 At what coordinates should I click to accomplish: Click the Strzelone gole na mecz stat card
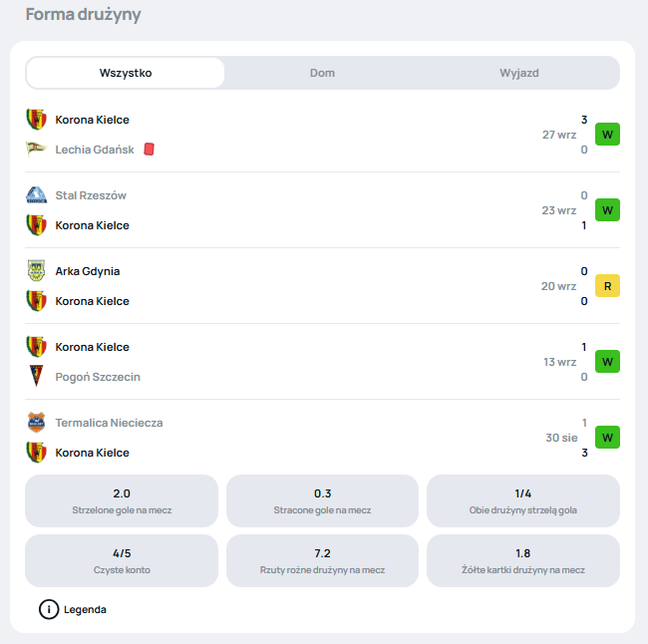click(x=122, y=500)
